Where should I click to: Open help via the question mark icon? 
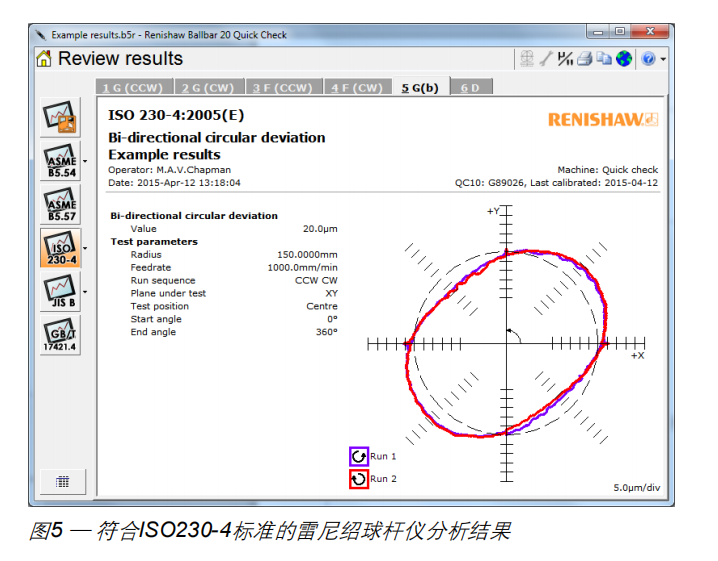pos(648,59)
